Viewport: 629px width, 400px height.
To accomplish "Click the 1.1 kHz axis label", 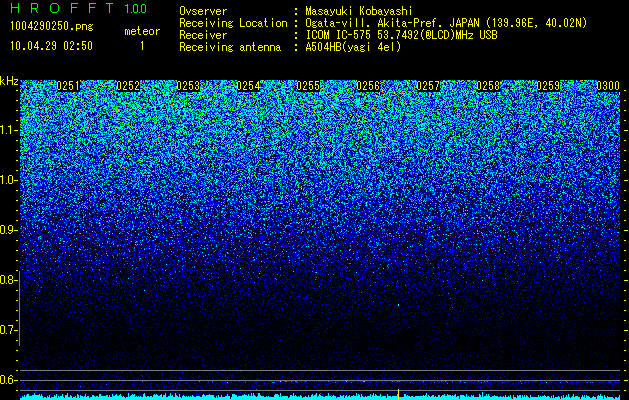I will pos(8,130).
